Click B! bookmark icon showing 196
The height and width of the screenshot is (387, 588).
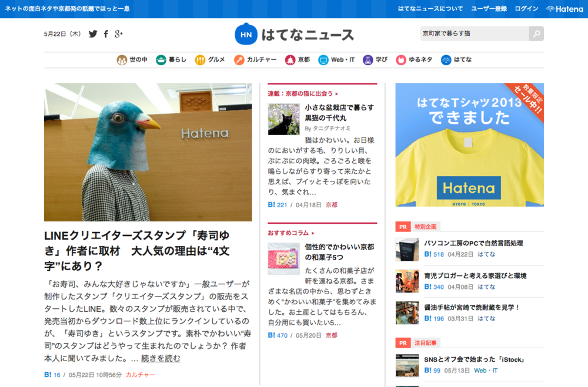point(427,318)
